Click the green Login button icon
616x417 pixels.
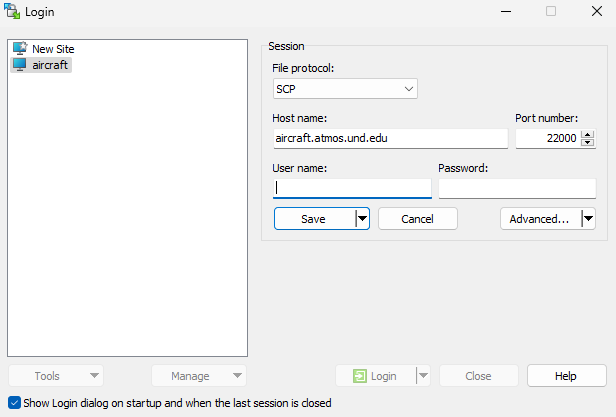tap(358, 376)
